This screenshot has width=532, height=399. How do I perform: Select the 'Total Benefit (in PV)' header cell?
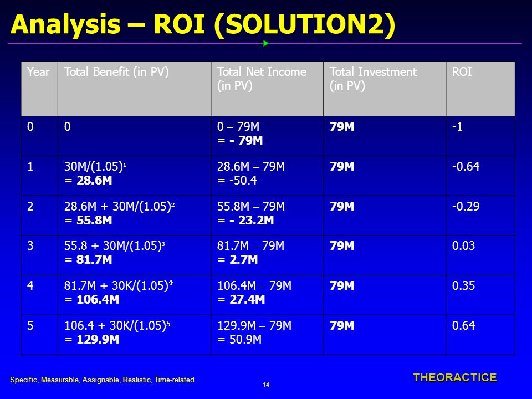click(x=134, y=89)
